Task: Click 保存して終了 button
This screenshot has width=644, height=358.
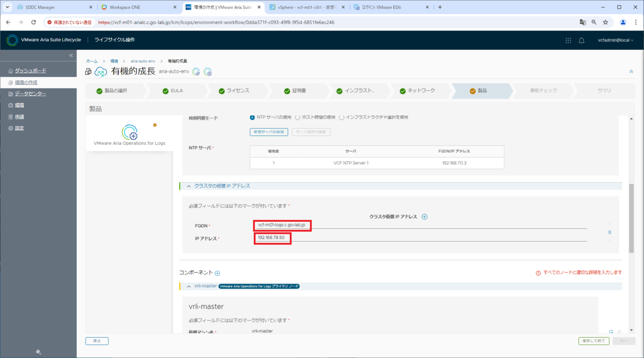Action: 593,341
